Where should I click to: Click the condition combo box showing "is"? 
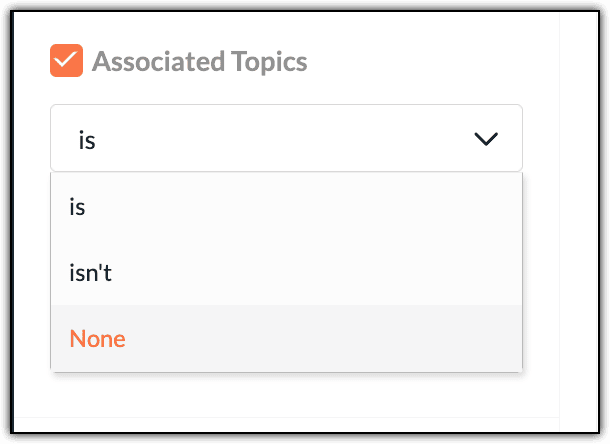pos(286,139)
